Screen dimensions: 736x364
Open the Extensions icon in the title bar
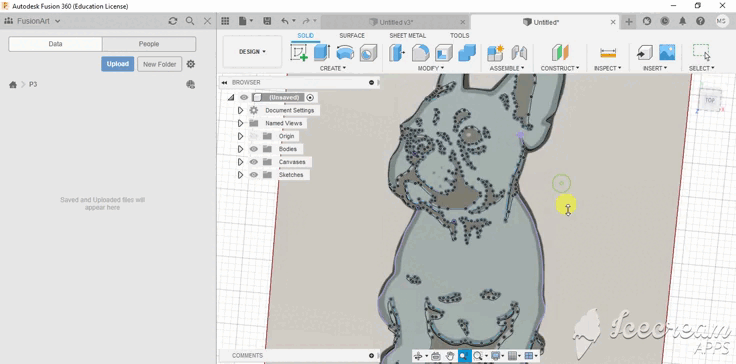(x=647, y=21)
